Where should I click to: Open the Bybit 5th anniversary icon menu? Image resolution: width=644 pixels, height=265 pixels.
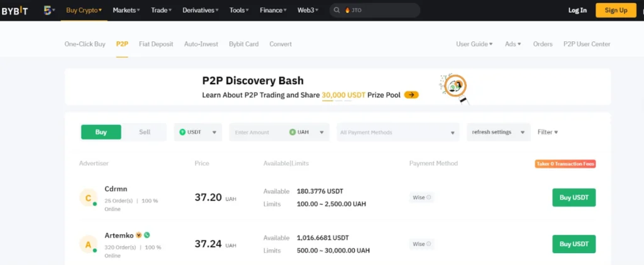click(x=49, y=10)
